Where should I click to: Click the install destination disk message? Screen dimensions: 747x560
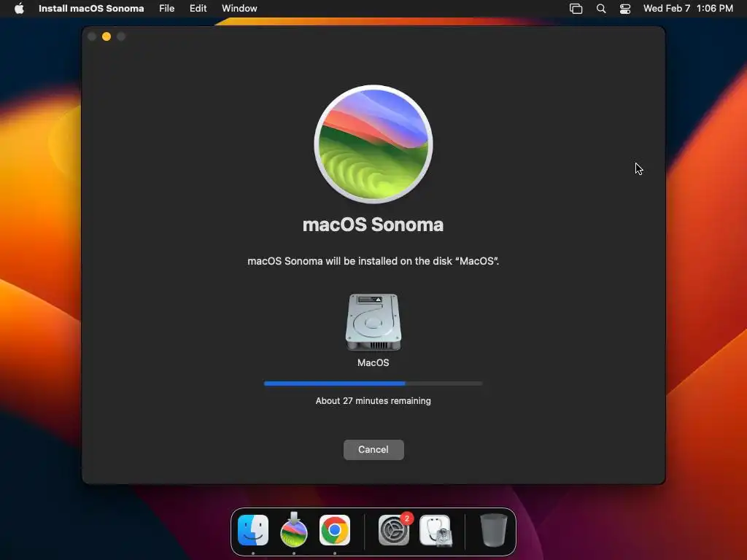tap(373, 261)
